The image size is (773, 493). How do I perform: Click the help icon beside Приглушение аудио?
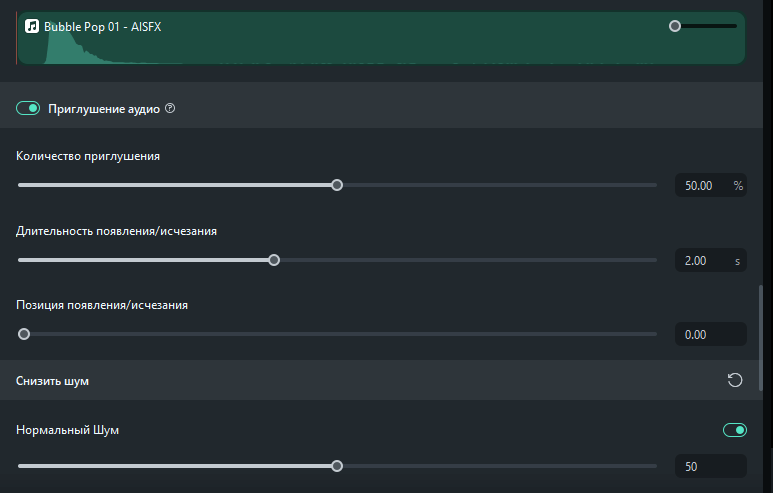click(170, 109)
